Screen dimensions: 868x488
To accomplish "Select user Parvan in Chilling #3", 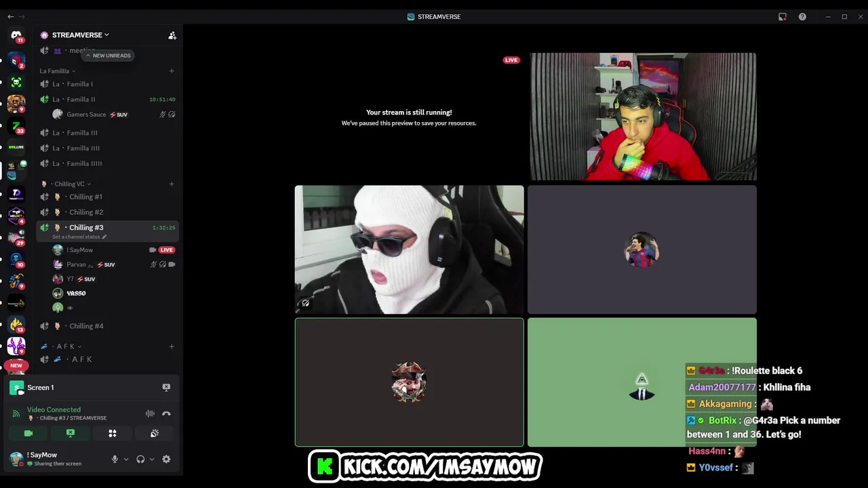I will coord(113,264).
